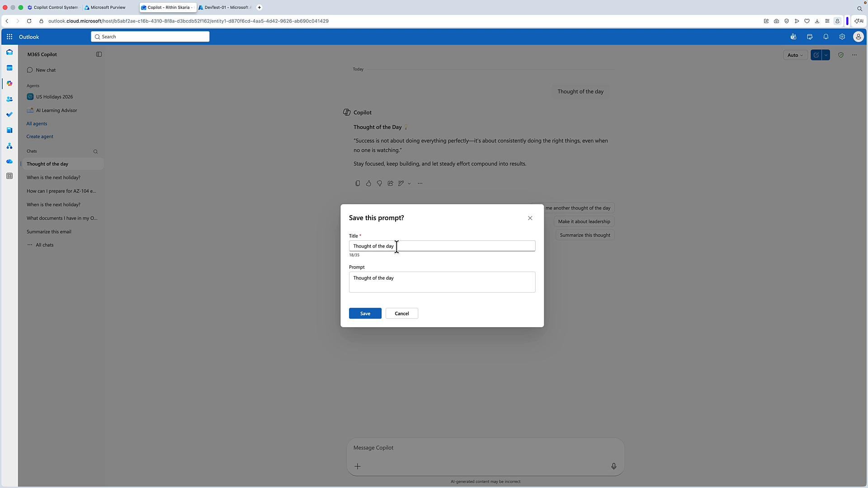Close the Save this prompt dialog
This screenshot has height=488, width=868.
pos(530,218)
